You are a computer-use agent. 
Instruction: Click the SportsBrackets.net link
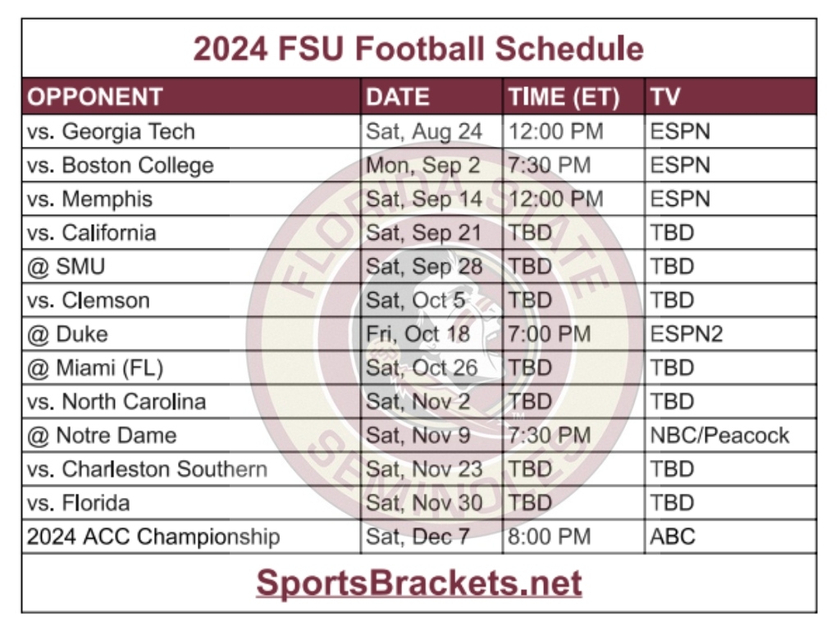418,583
